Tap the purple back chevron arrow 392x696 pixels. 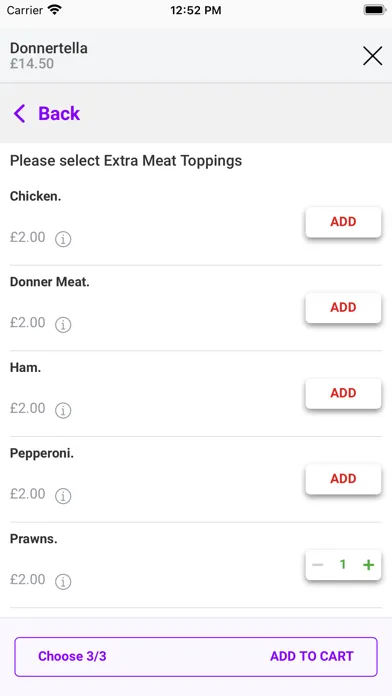coord(19,114)
